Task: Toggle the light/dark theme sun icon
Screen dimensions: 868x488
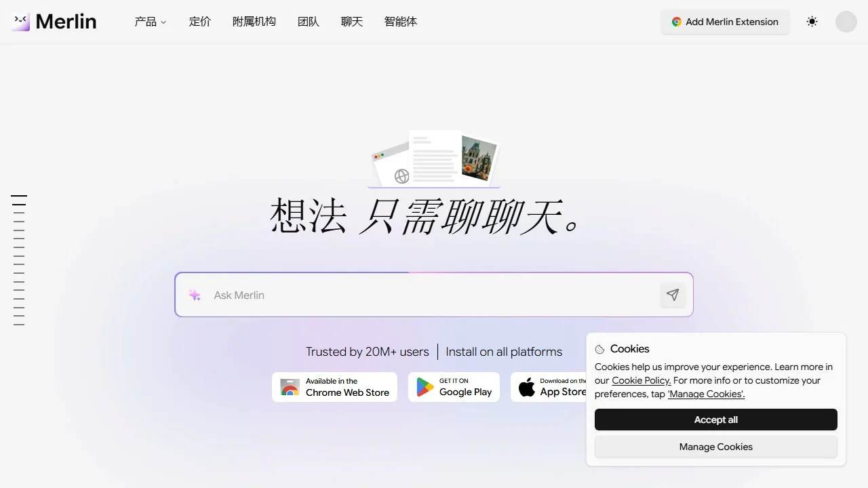Action: (x=812, y=22)
